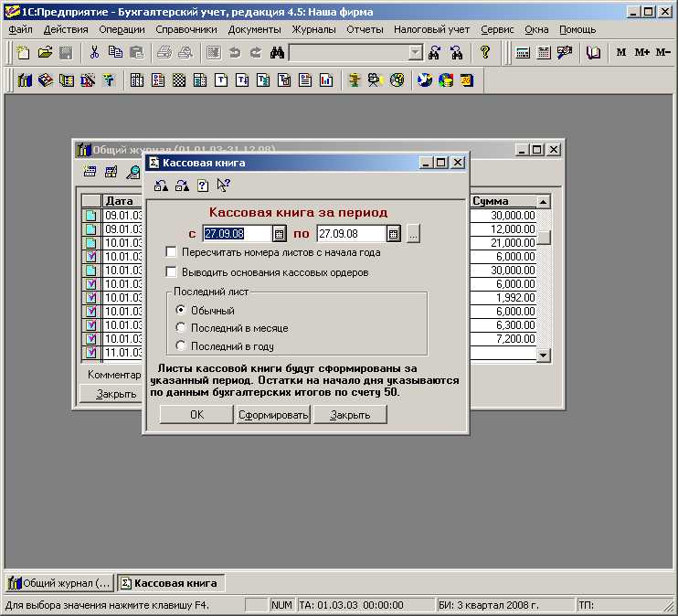The height and width of the screenshot is (616, 678).
Task: Check Выводить основания кассовых ордеров
Action: 171,271
